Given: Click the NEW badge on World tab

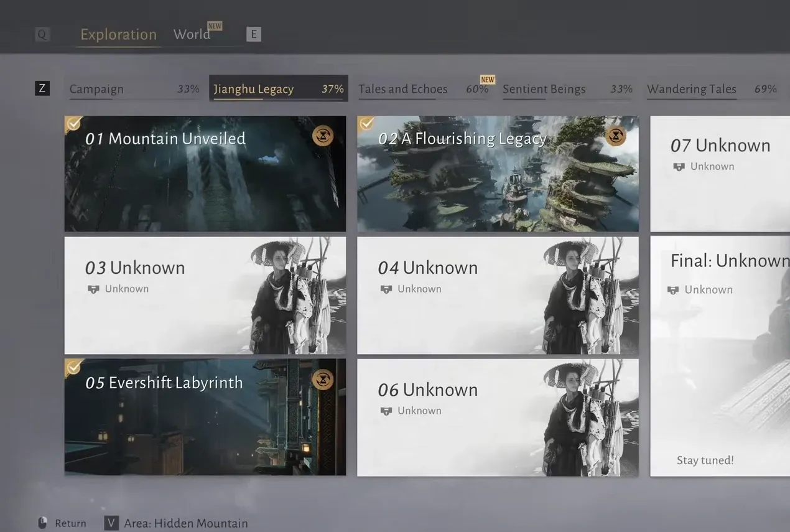Looking at the screenshot, I should pos(215,26).
